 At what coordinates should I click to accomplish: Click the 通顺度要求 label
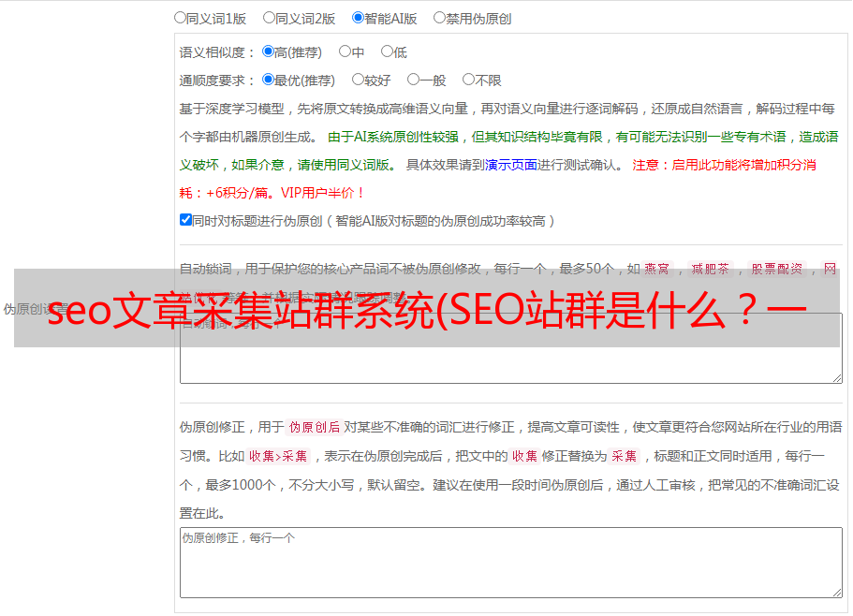pos(216,81)
